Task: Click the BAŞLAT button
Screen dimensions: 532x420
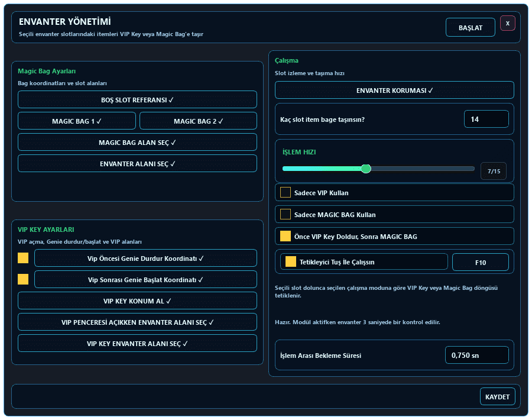Action: tap(471, 27)
